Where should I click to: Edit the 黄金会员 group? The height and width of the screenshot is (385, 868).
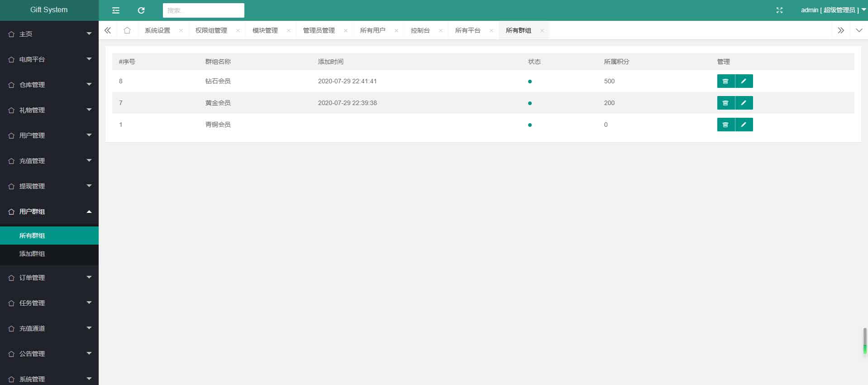[x=744, y=103]
